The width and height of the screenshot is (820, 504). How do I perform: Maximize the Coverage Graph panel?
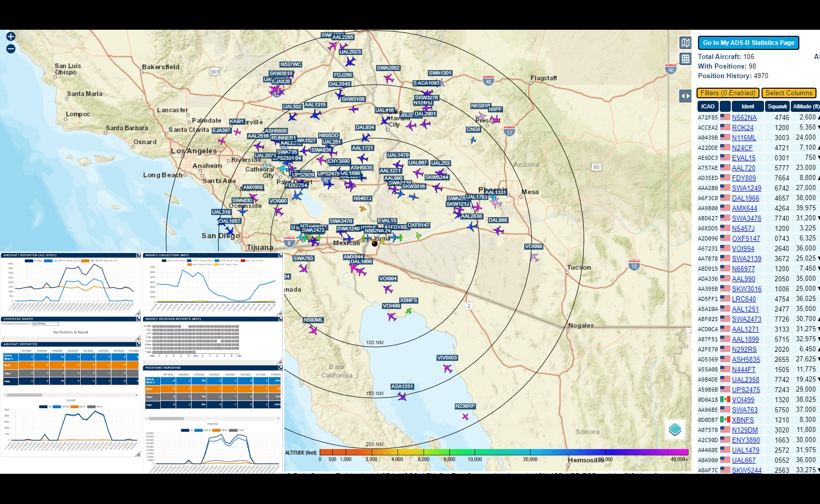138,319
